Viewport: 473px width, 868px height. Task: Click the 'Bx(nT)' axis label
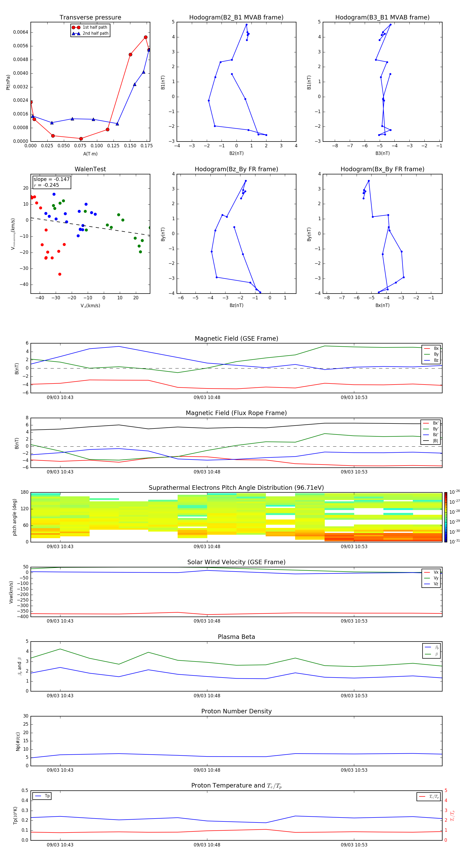tap(382, 305)
